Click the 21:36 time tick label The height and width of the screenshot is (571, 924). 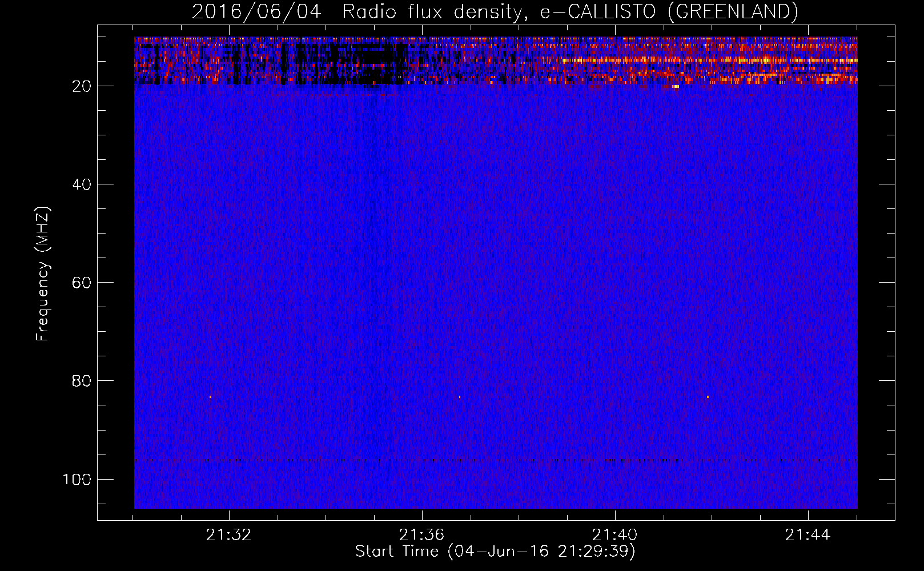422,535
